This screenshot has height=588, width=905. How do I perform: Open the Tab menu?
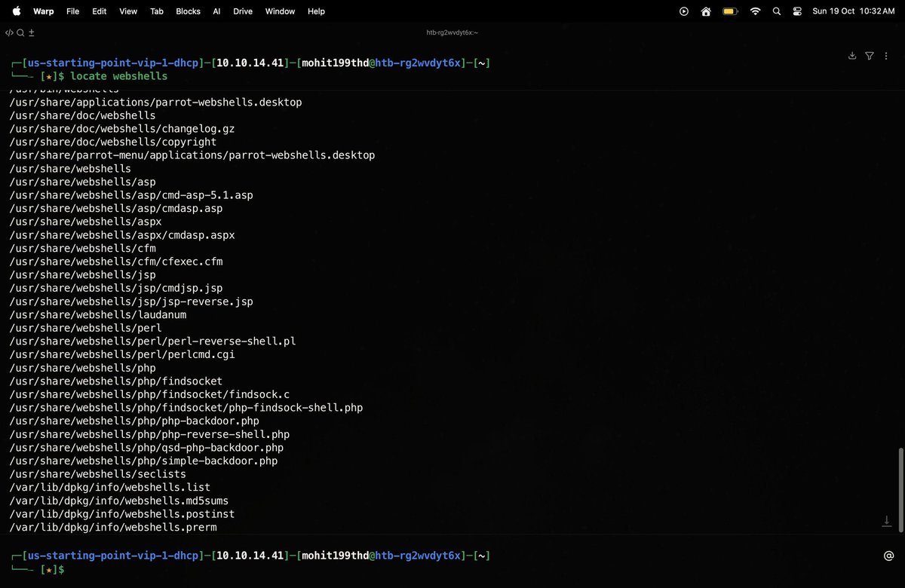(157, 11)
